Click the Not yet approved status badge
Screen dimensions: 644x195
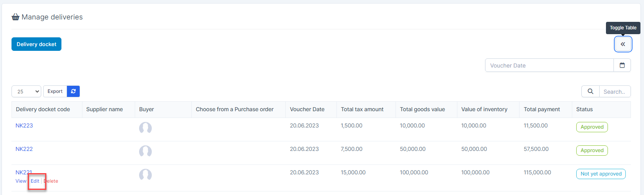pyautogui.click(x=601, y=174)
